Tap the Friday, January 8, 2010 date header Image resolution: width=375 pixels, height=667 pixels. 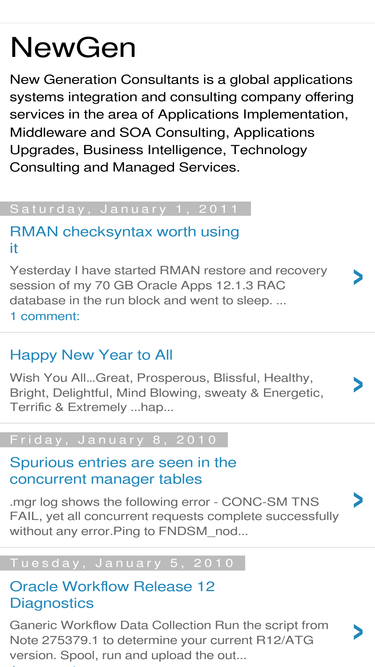(114, 439)
